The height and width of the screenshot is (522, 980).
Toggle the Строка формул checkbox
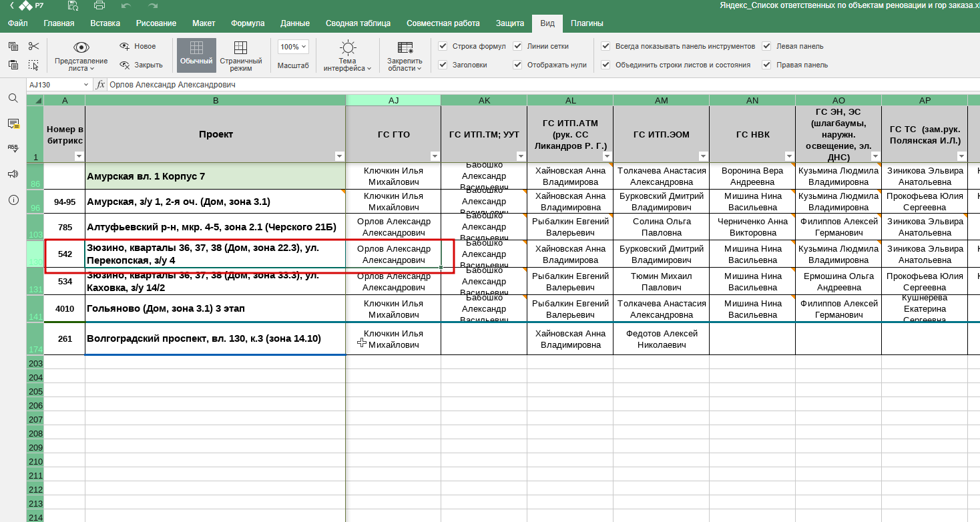point(443,46)
